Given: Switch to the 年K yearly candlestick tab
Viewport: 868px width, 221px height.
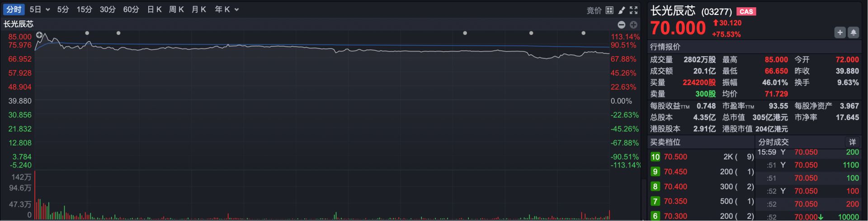Looking at the screenshot, I should 222,10.
